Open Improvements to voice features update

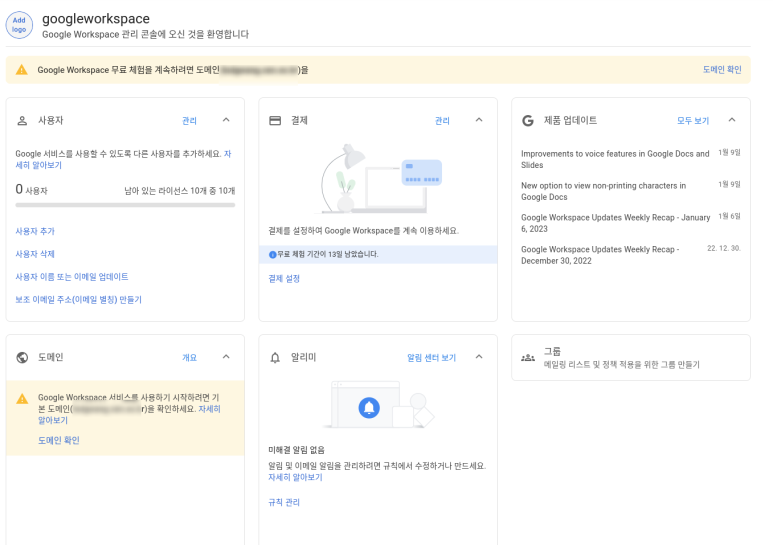615,160
